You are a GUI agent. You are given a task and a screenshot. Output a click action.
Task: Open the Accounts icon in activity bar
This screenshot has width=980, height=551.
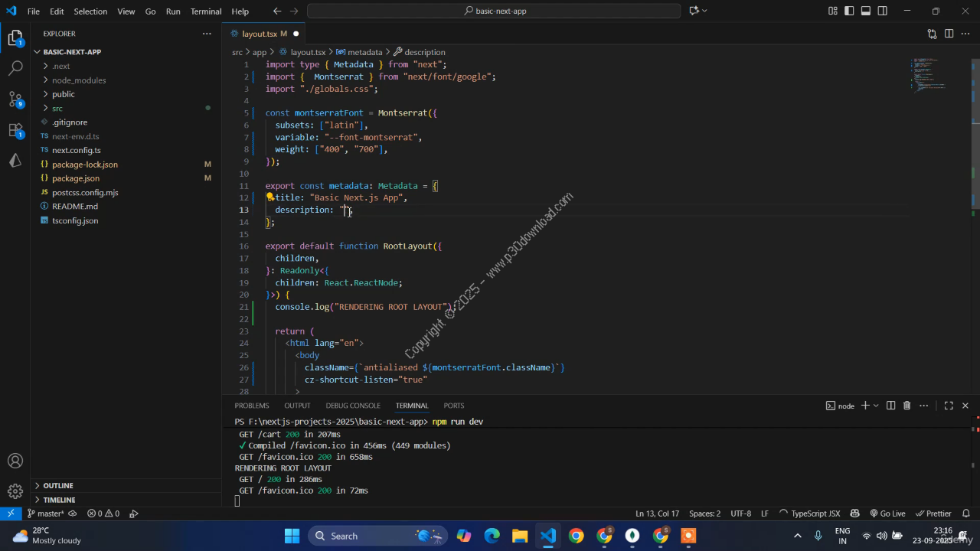click(x=15, y=461)
